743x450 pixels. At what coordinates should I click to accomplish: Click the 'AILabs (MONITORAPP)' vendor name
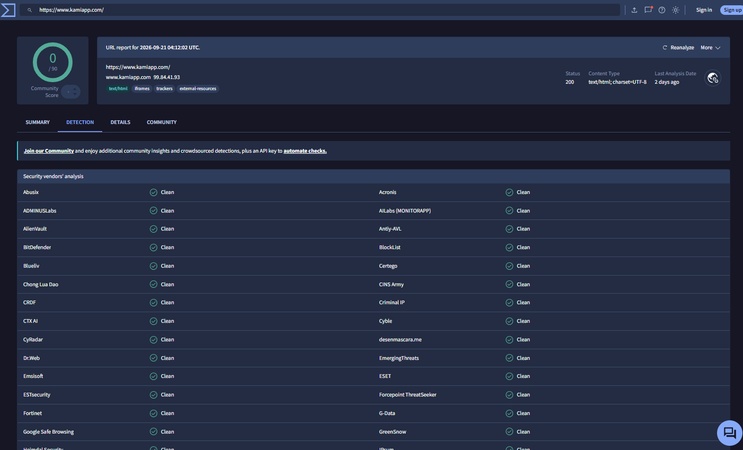[x=405, y=211]
